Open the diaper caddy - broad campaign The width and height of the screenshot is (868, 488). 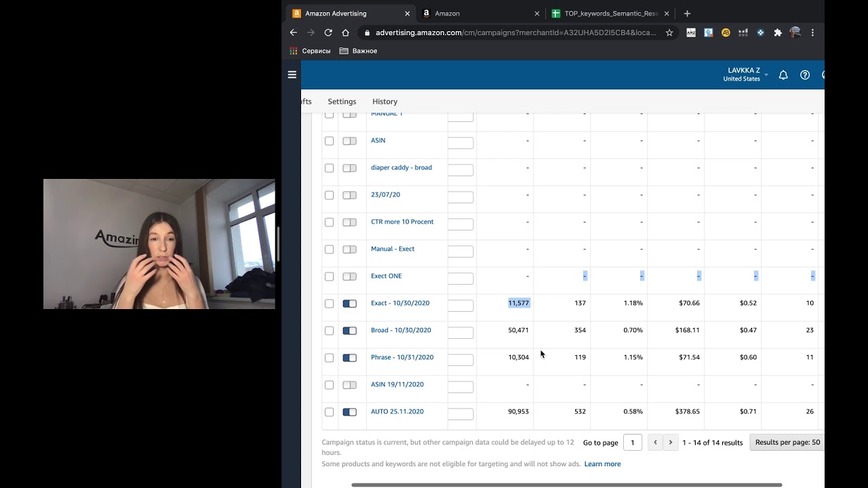click(x=401, y=167)
